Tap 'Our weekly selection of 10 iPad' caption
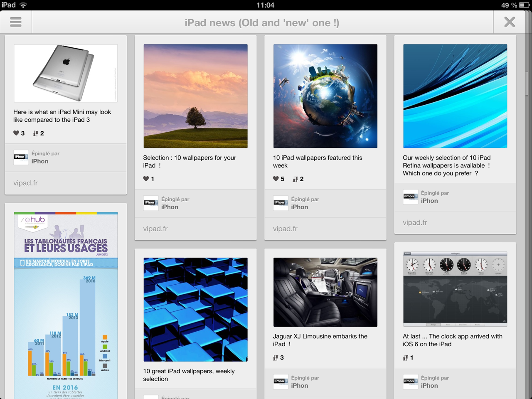This screenshot has height=399, width=532. click(447, 165)
